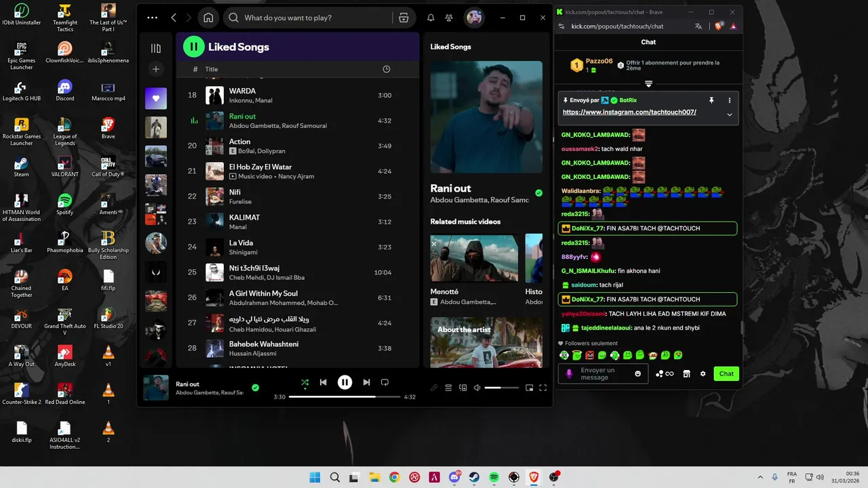Pause playback in bottom player
Viewport: 868px width, 488px height.
[x=344, y=382]
